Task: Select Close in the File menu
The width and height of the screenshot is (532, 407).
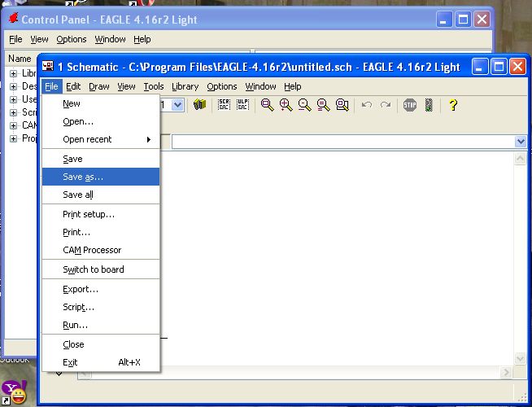Action: coord(101,344)
